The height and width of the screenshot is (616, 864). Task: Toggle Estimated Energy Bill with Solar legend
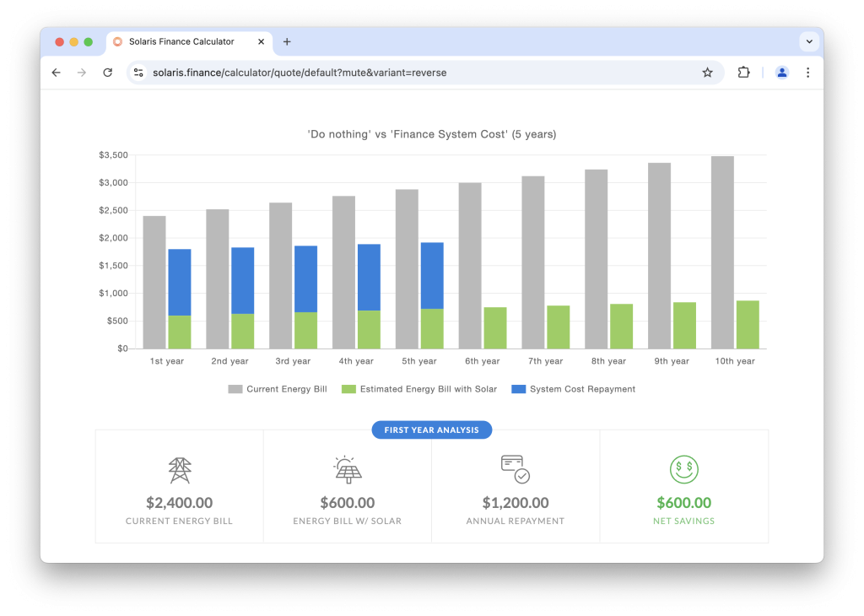pyautogui.click(x=420, y=389)
